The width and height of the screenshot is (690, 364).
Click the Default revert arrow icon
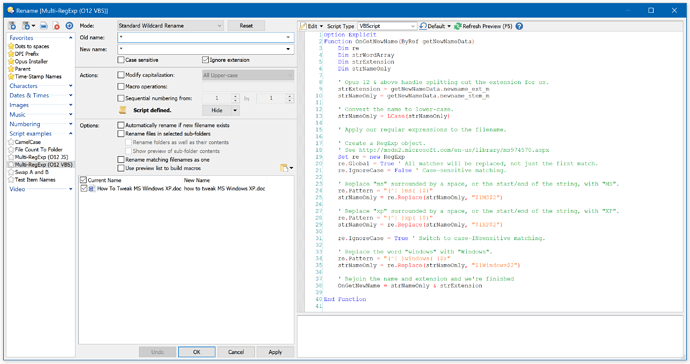click(423, 26)
